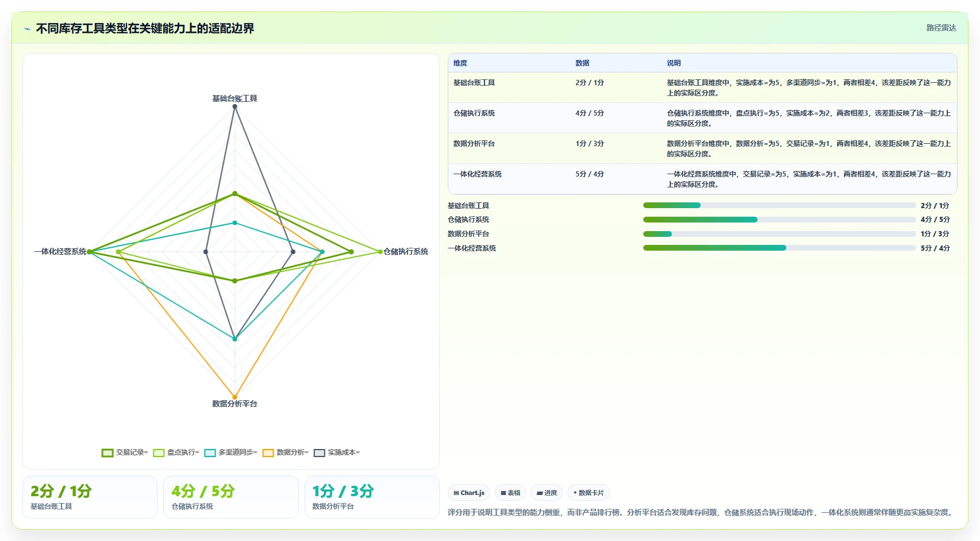The width and height of the screenshot is (980, 541).
Task: Click the table value 4分 / 5分
Action: pyautogui.click(x=590, y=113)
